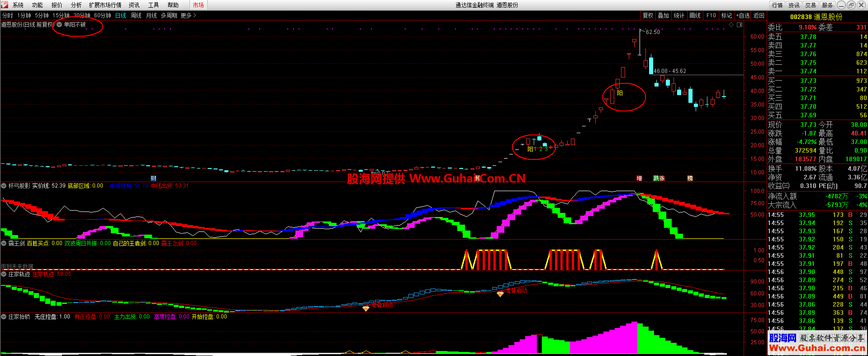The image size is (868, 356).
Task: Click the 行情 button in title bar
Action: point(778,5)
